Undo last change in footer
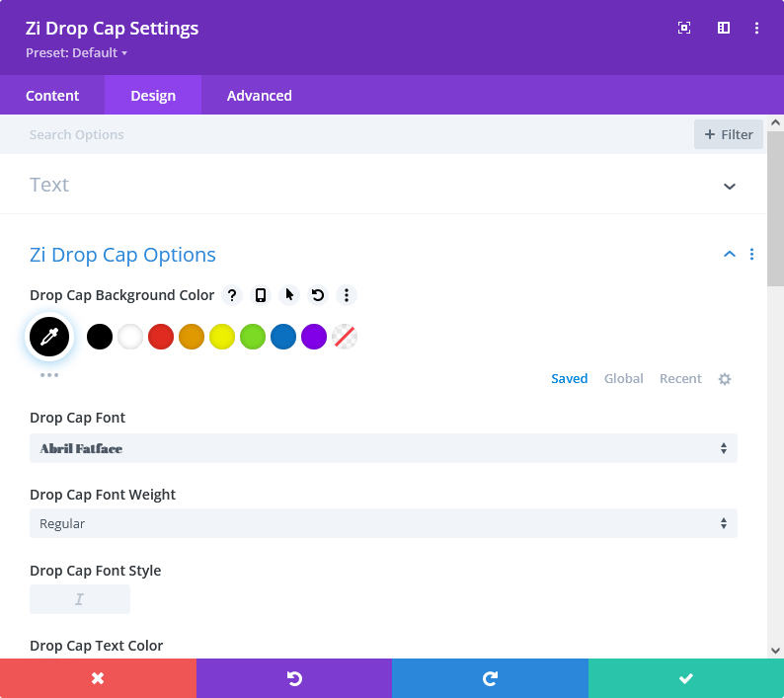 tap(294, 678)
